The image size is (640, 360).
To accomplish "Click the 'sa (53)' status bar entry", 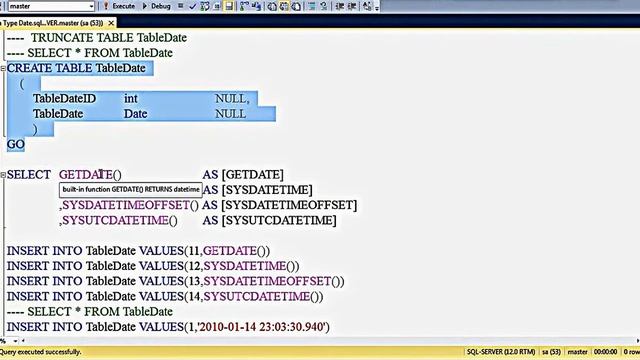I will pyautogui.click(x=551, y=352).
